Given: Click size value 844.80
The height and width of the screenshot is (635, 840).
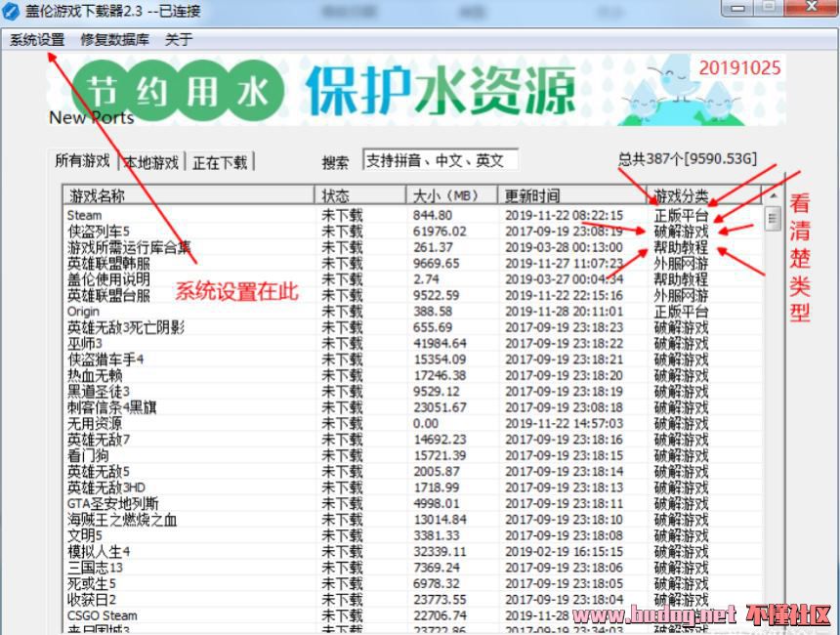Looking at the screenshot, I should point(433,216).
